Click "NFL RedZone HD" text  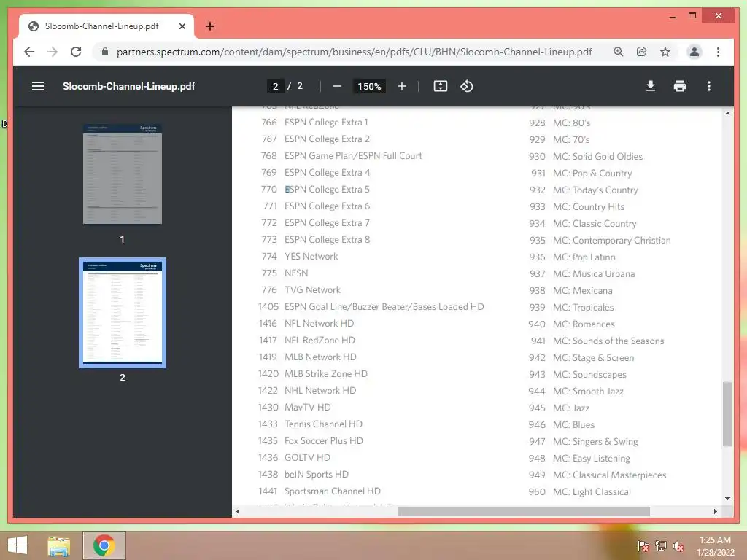320,340
